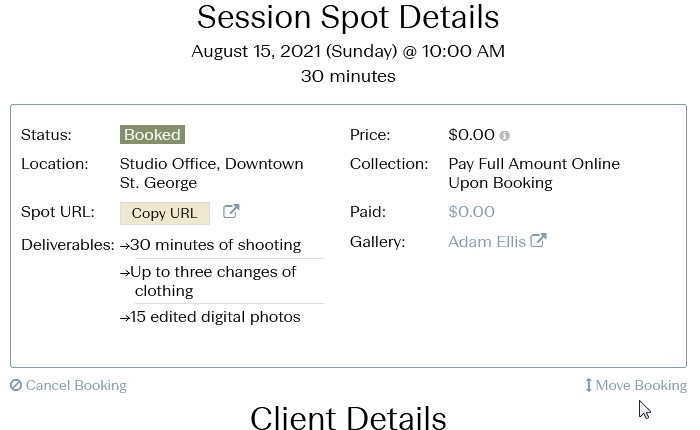Select the 30 minutes of shooting deliverable
The width and height of the screenshot is (700, 430).
point(211,245)
